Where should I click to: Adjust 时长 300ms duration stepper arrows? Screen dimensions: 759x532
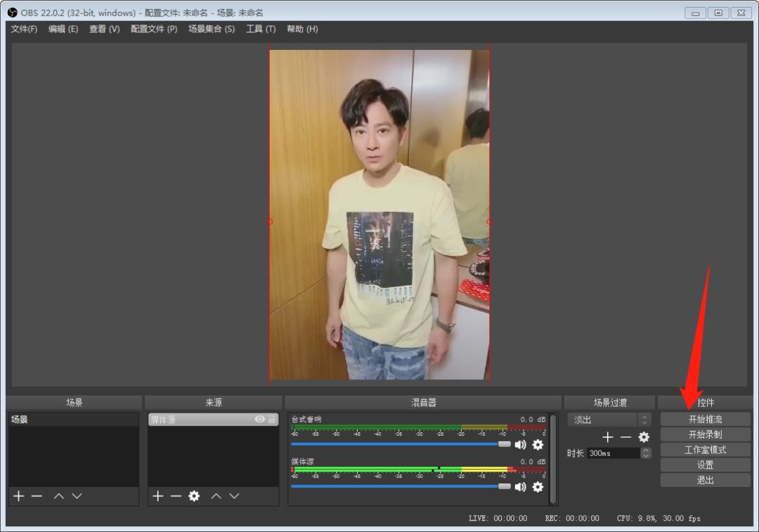tap(646, 453)
